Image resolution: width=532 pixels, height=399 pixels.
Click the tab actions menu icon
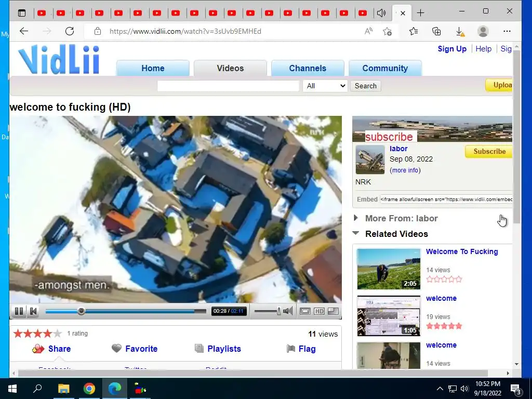pyautogui.click(x=22, y=13)
